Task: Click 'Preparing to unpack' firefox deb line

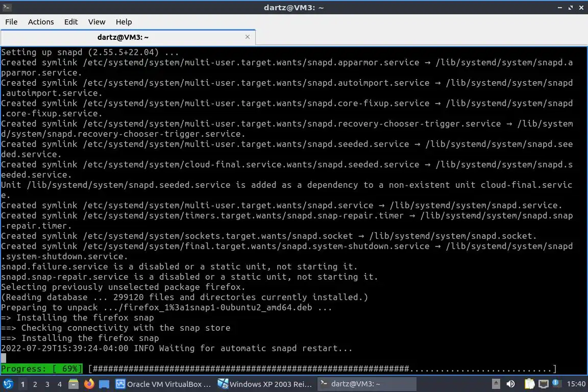Action: pos(166,308)
